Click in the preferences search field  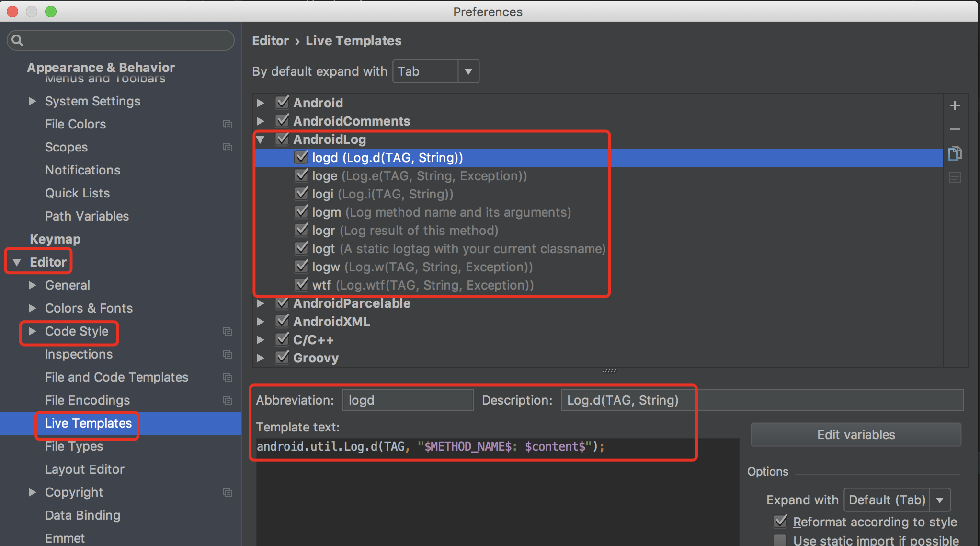tap(121, 40)
